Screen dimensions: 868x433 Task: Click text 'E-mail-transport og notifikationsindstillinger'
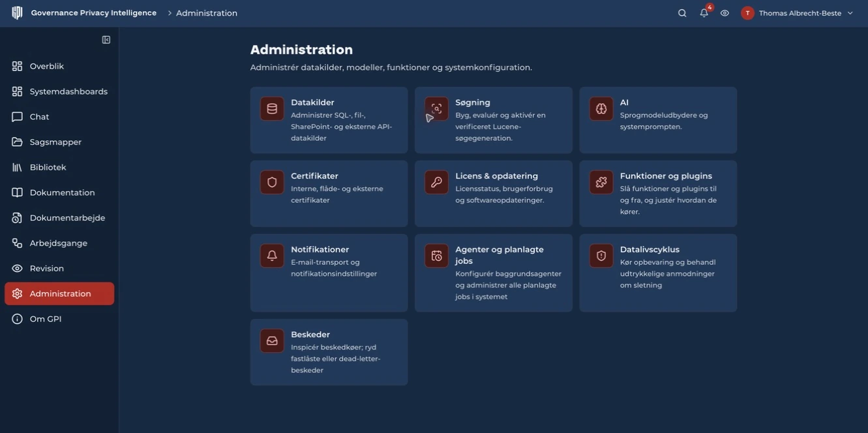coord(334,268)
